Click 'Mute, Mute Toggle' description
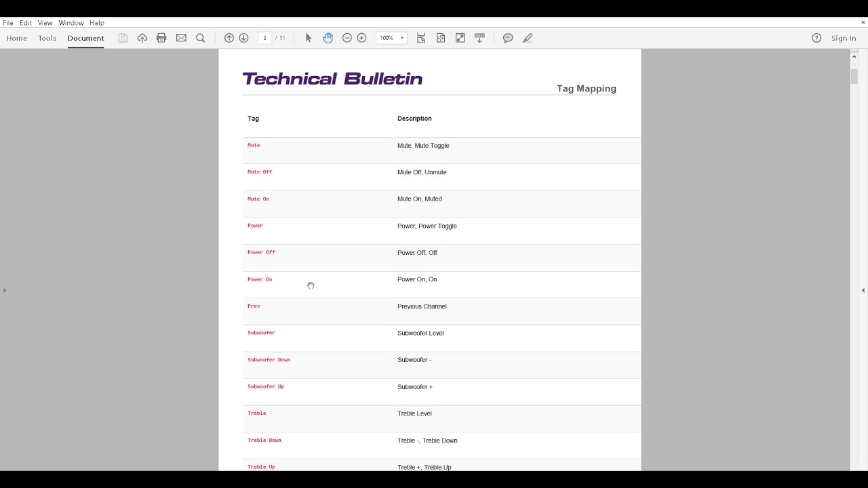Screen dimensions: 868x488 (423, 146)
